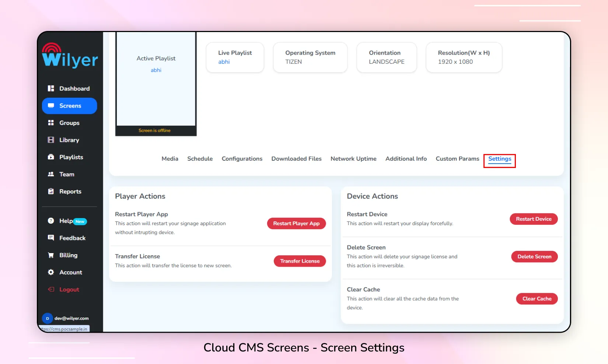The image size is (608, 364).
Task: Open Reports via its clipboard icon
Action: 51,191
